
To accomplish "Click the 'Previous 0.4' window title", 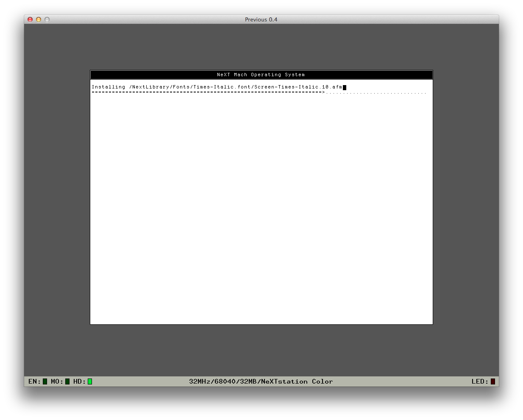I will pyautogui.click(x=261, y=19).
